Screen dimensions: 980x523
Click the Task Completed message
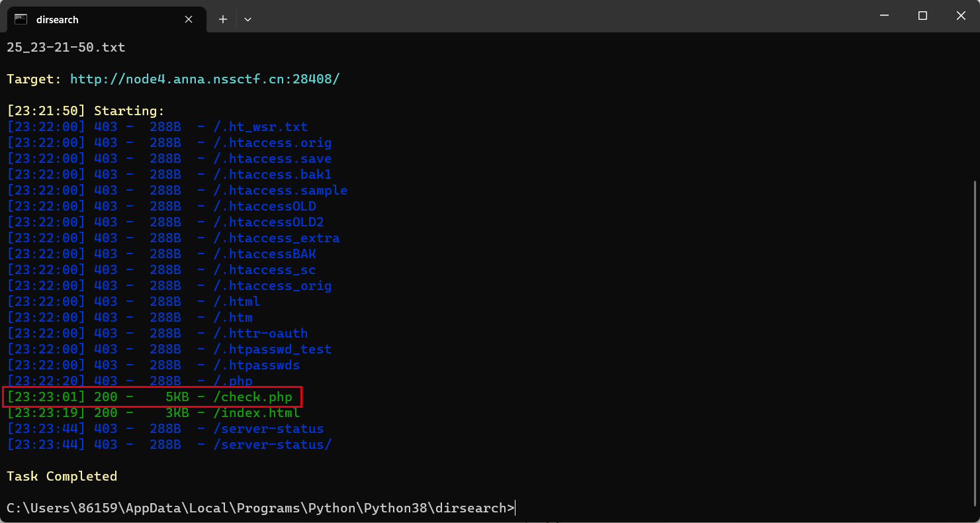pos(62,476)
